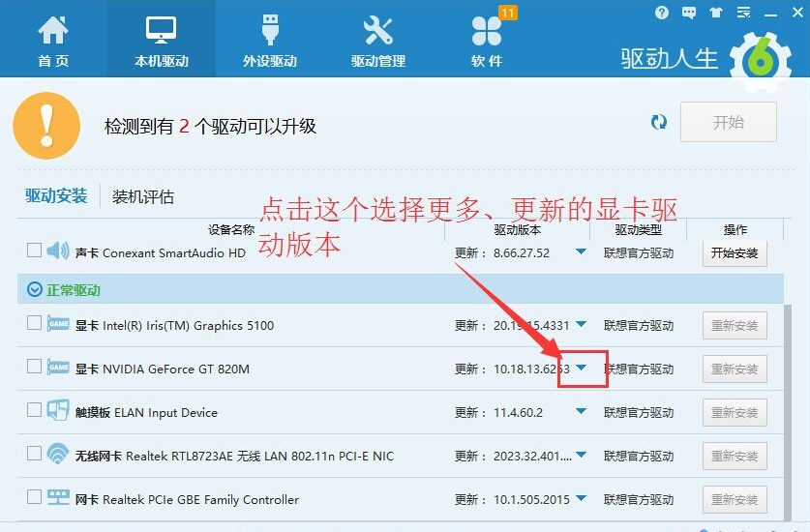The height and width of the screenshot is (532, 810).
Task: Select 触摸板 ELAN Input Device text
Action: point(146,413)
